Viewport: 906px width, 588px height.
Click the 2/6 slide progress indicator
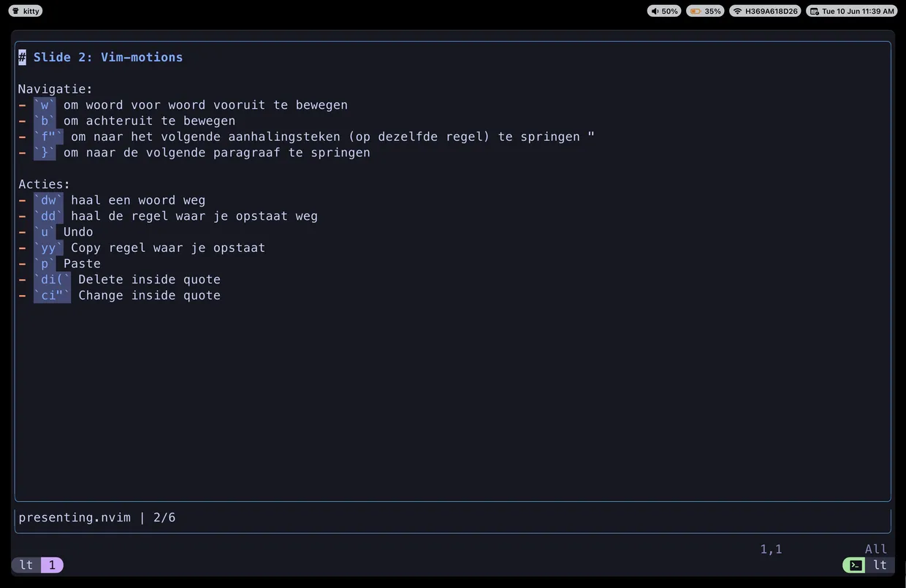(164, 517)
